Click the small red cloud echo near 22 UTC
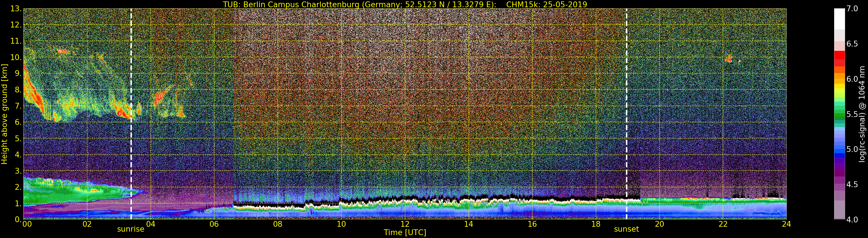Screen dimensions: 868x238 (x=729, y=59)
